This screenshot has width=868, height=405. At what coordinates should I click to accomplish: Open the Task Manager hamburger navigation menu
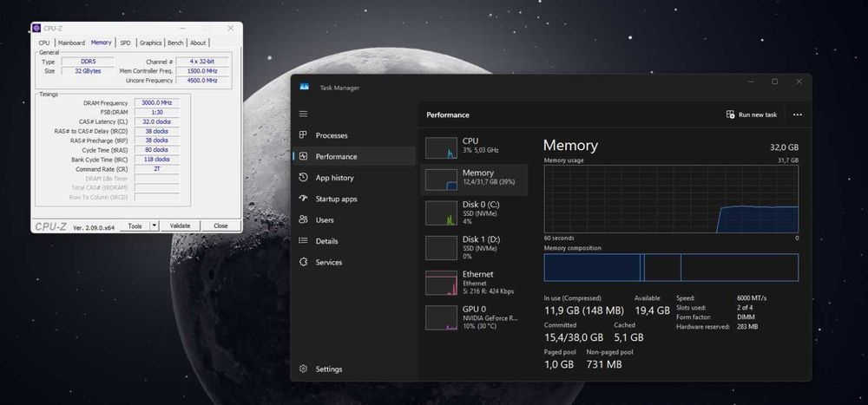(x=303, y=114)
